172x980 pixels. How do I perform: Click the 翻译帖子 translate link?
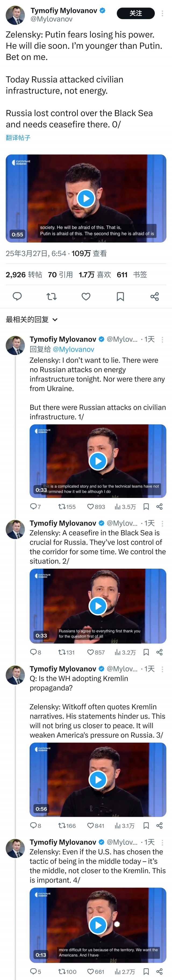coord(18,138)
